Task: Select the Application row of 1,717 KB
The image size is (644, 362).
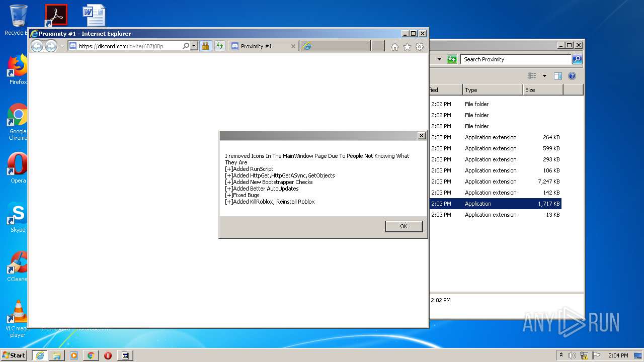Action: pyautogui.click(x=495, y=204)
